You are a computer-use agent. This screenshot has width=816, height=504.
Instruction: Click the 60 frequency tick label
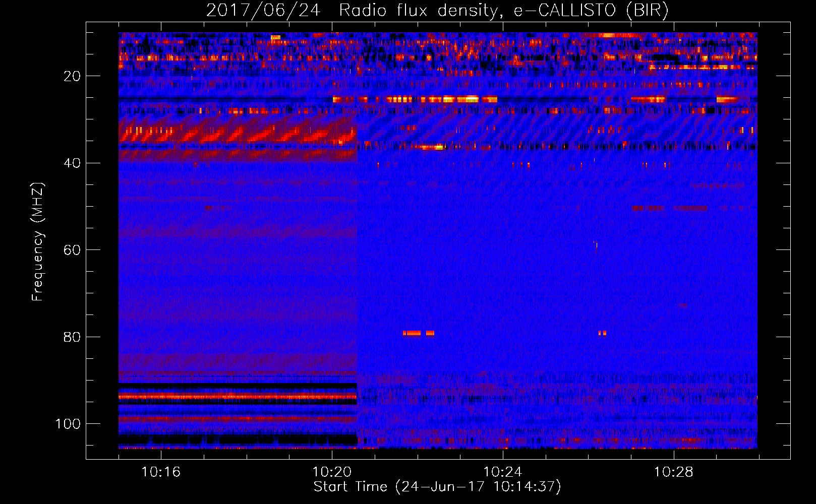click(x=72, y=250)
